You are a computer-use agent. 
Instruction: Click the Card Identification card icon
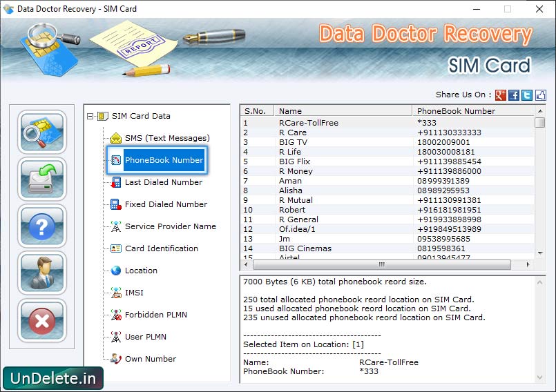116,248
